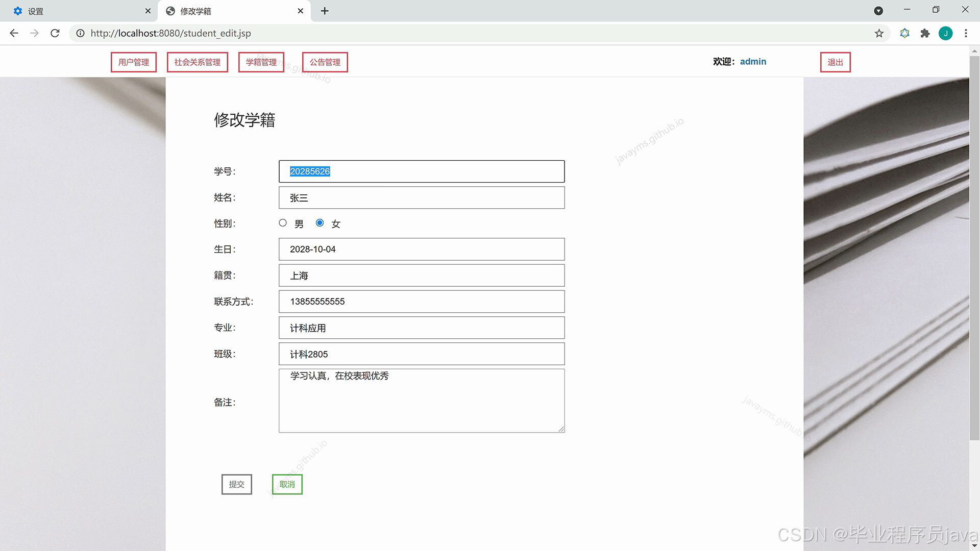Open the 用户管理 navigation menu
Screen dimensions: 980x551
[133, 62]
